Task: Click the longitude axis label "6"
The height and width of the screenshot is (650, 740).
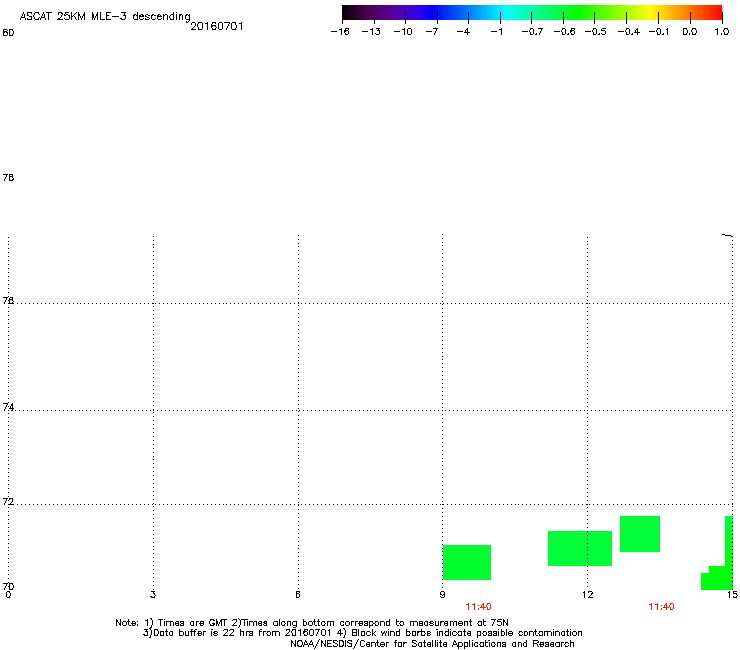Action: coord(298,595)
